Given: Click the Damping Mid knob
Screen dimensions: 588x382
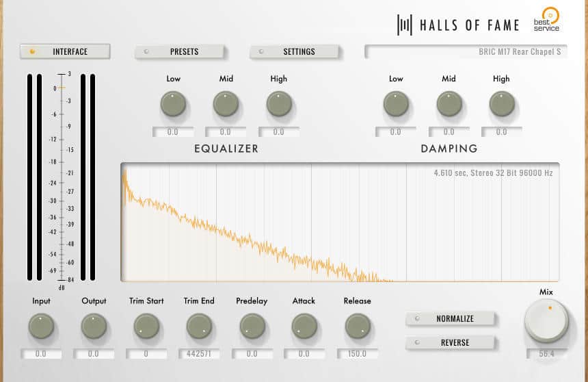Looking at the screenshot, I should pyautogui.click(x=449, y=104).
